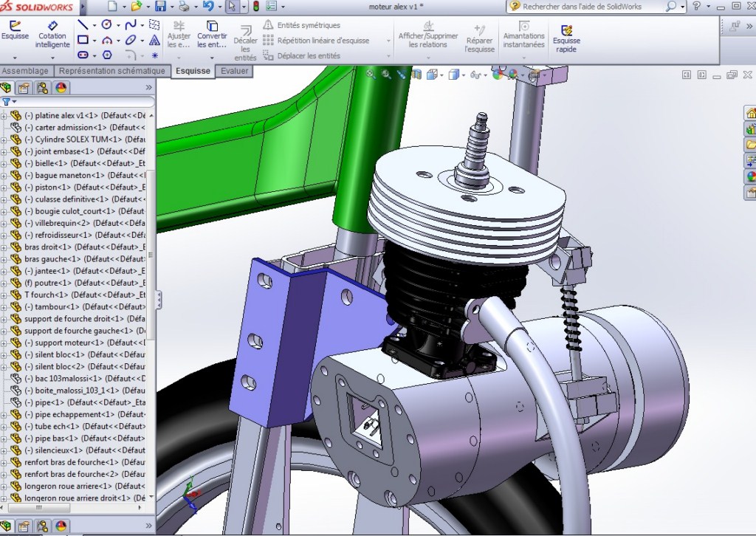Click Zoom to area magnifier icon
756x536 pixels.
pyautogui.click(x=385, y=74)
